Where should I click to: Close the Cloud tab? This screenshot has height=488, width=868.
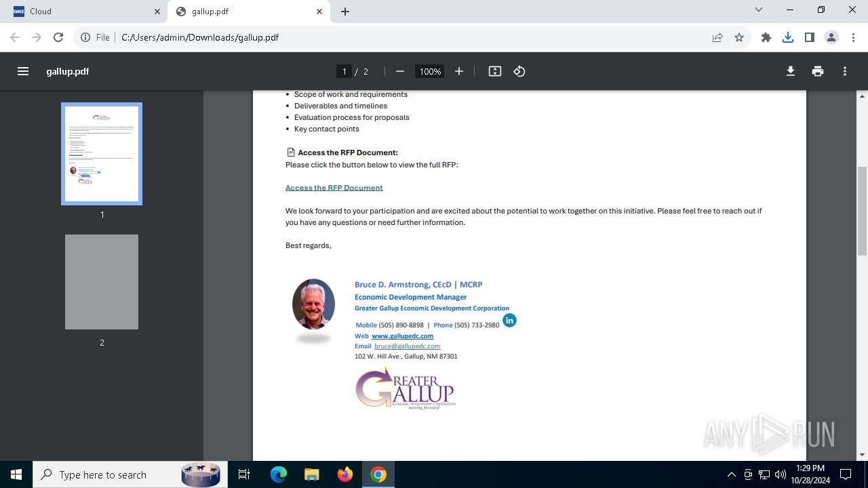tap(157, 12)
